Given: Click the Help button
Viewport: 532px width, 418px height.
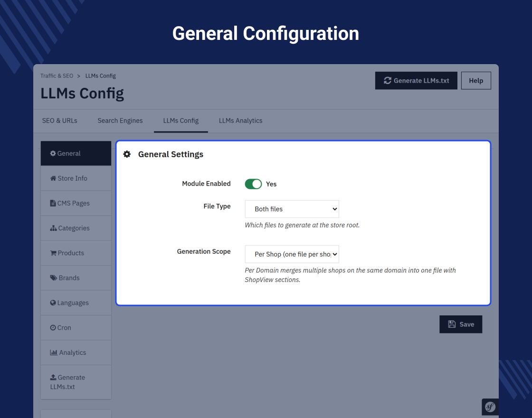Looking at the screenshot, I should (476, 81).
